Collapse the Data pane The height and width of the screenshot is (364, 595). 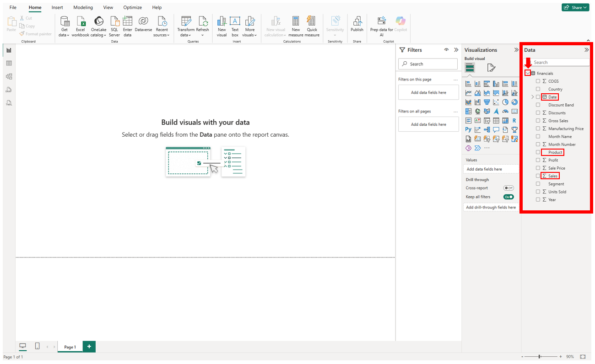click(586, 50)
